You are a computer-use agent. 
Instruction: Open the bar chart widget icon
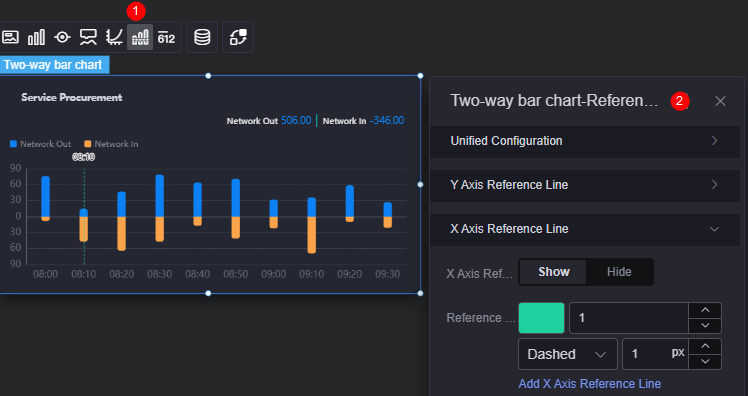36,37
